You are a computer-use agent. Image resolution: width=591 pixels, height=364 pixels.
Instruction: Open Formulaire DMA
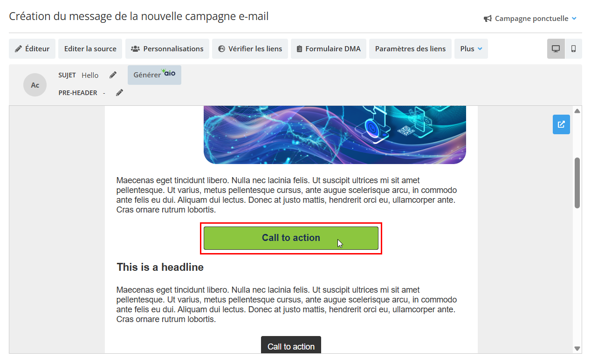[329, 48]
